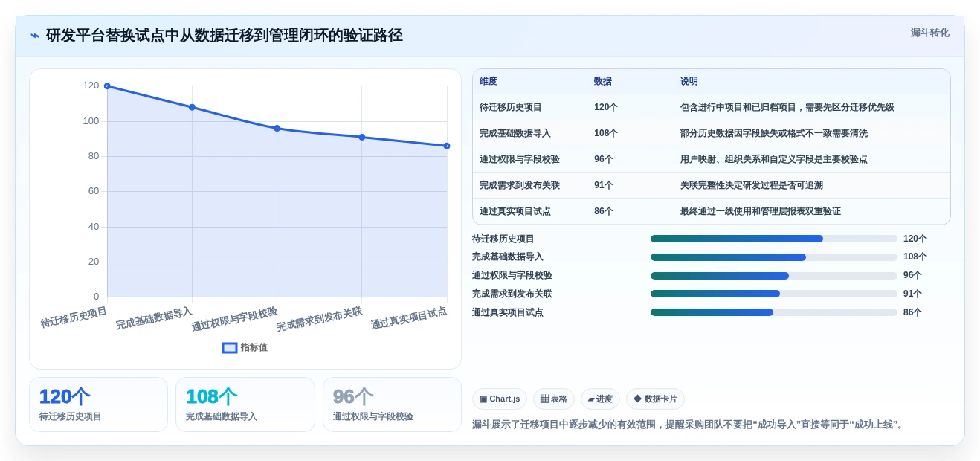Click the Chart.js tag
The height and width of the screenshot is (461, 980).
click(500, 399)
